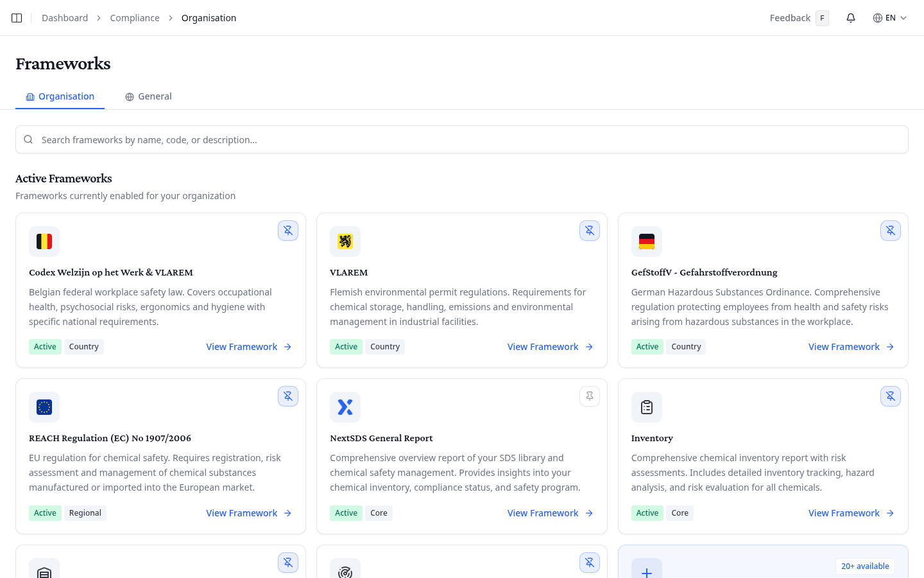Click the F shortcut key badge
Viewport: 924px width, 578px height.
pos(822,18)
